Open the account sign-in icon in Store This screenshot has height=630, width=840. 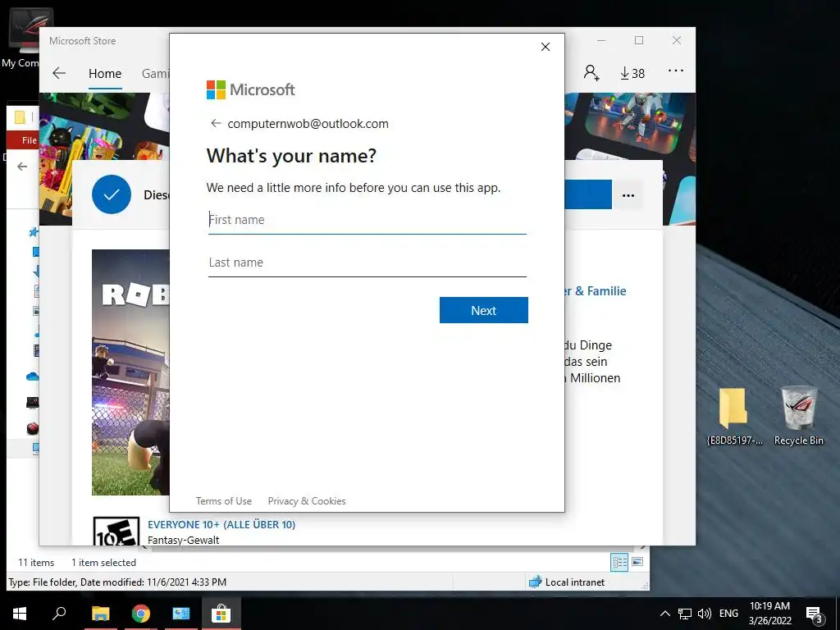click(x=591, y=72)
